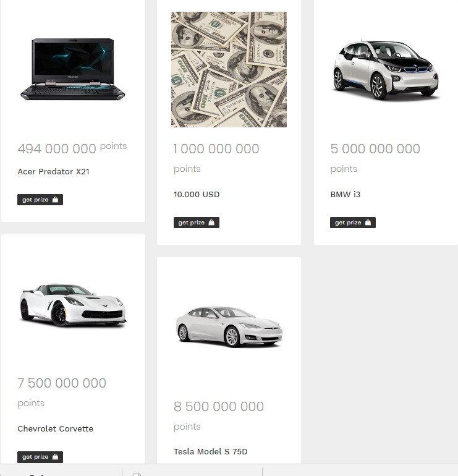This screenshot has width=458, height=476.
Task: Claim the 10.000 USD prize
Action: [197, 223]
